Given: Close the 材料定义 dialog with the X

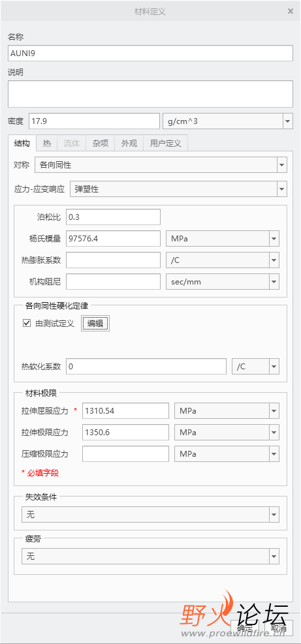Looking at the screenshot, I should coord(291,11).
